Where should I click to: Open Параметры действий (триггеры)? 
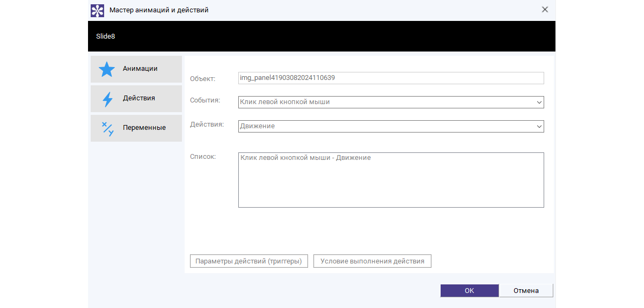[x=249, y=261]
